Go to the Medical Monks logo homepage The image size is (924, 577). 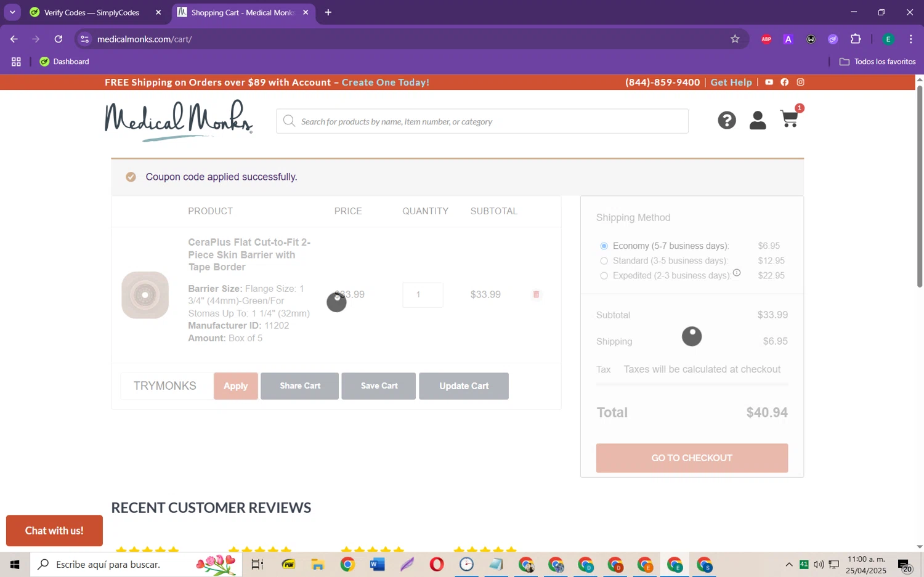pyautogui.click(x=179, y=121)
